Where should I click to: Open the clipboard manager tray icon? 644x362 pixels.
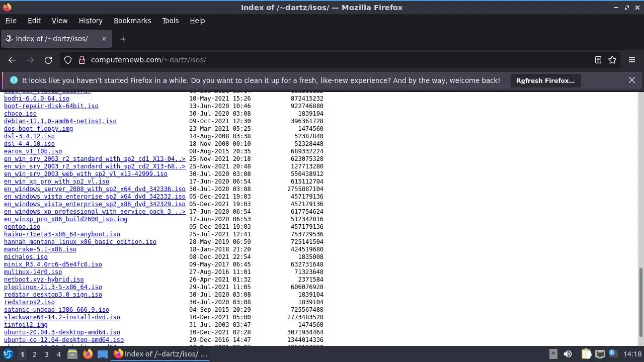(586, 354)
